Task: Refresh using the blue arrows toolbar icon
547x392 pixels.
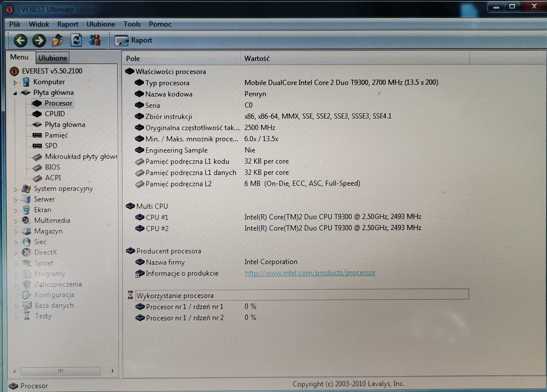Action: tap(76, 40)
